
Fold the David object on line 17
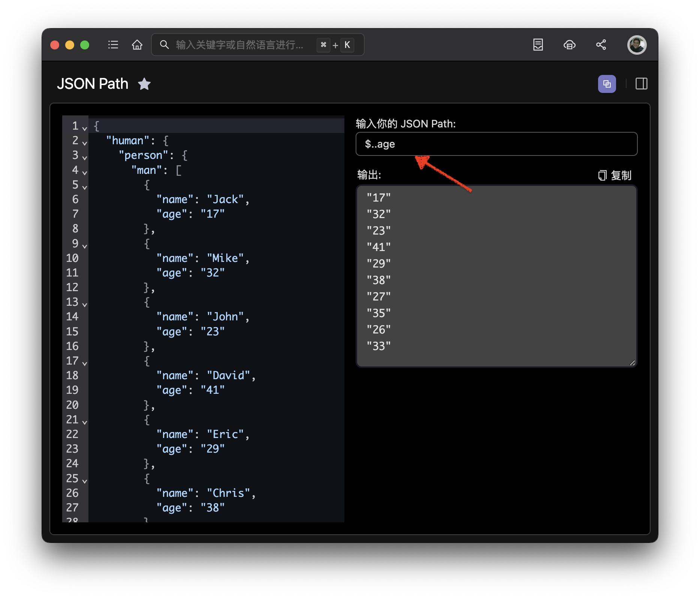pyautogui.click(x=85, y=363)
